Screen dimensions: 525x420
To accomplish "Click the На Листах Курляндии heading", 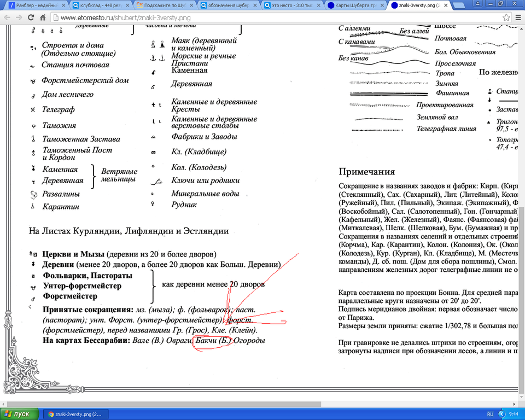I will 129,231.
